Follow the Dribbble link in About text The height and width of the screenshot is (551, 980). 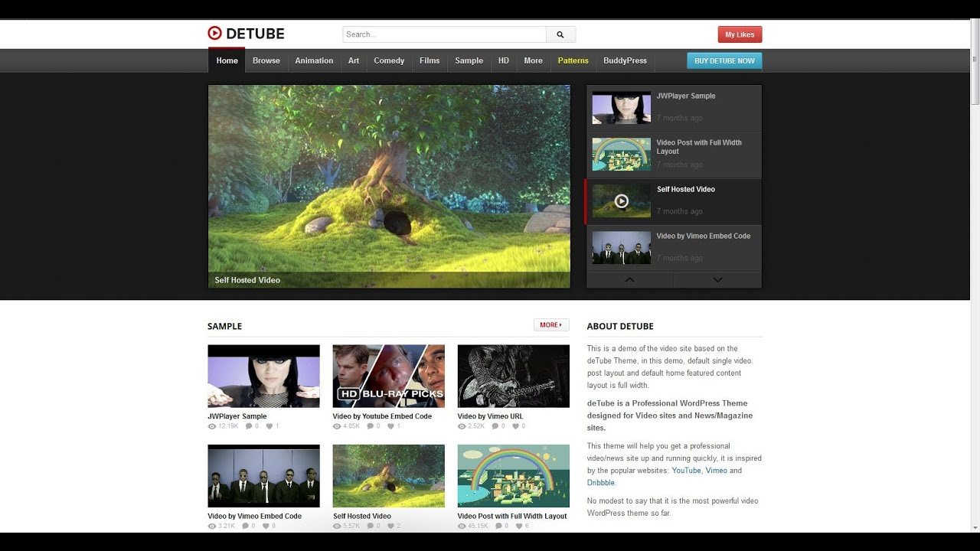(601, 483)
